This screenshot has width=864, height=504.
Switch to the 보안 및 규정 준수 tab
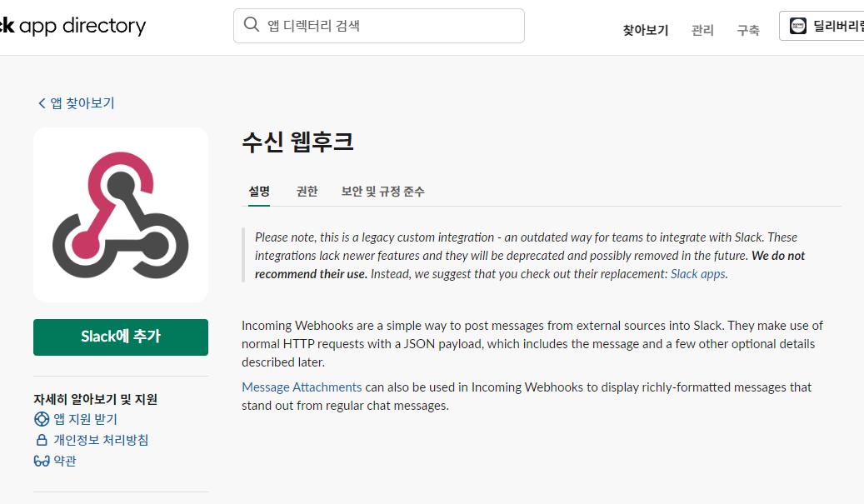tap(383, 192)
